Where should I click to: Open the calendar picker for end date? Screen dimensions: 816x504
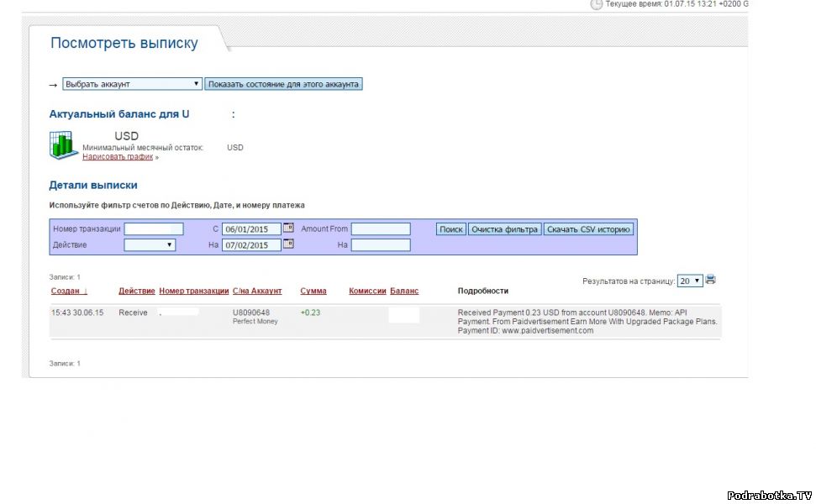pos(288,244)
